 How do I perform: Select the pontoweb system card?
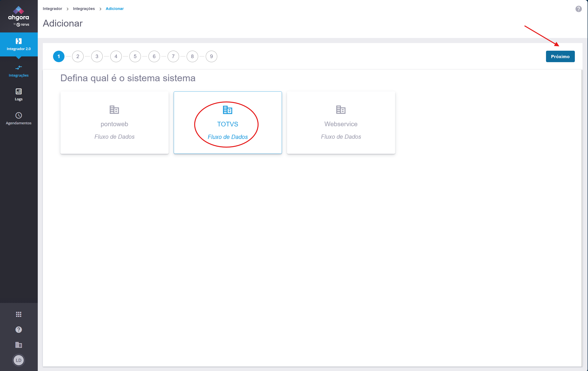(114, 123)
